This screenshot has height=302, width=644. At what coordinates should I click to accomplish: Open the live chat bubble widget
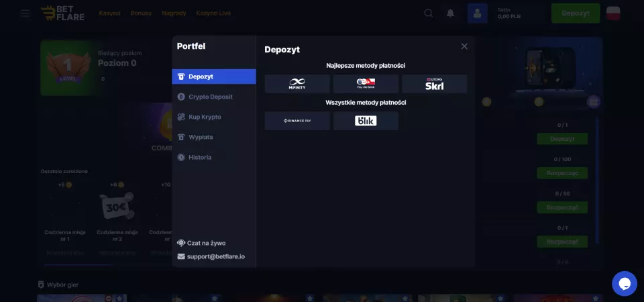(625, 283)
